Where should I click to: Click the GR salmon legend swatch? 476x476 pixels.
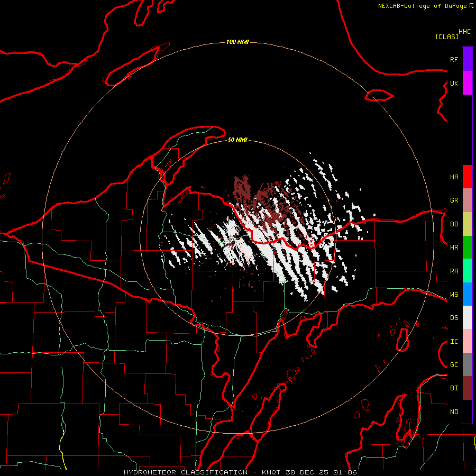467,200
